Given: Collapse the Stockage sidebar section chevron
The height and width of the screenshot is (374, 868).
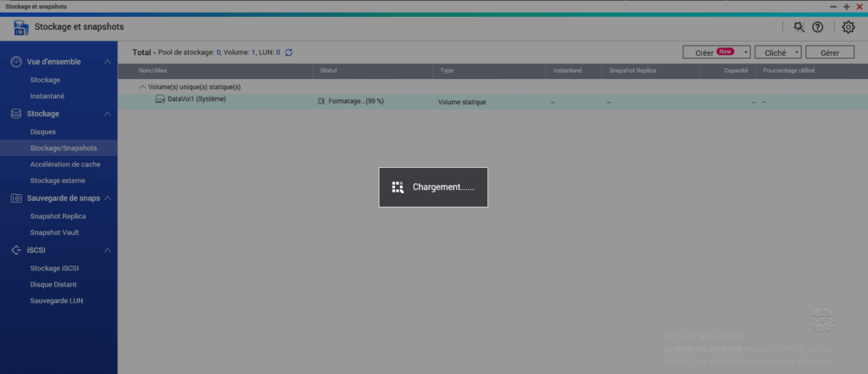Looking at the screenshot, I should click(107, 114).
